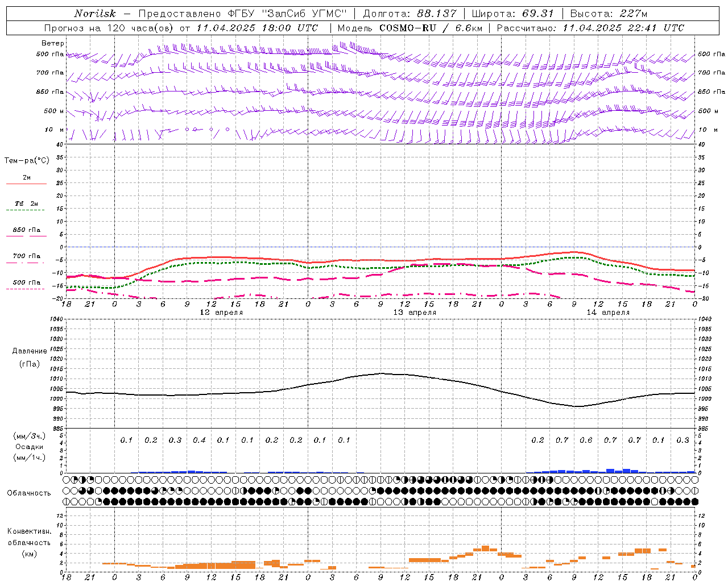728x582 pixels.
Task: Click the computed time 11.04.2025 22:41 UTC
Action: tap(623, 28)
